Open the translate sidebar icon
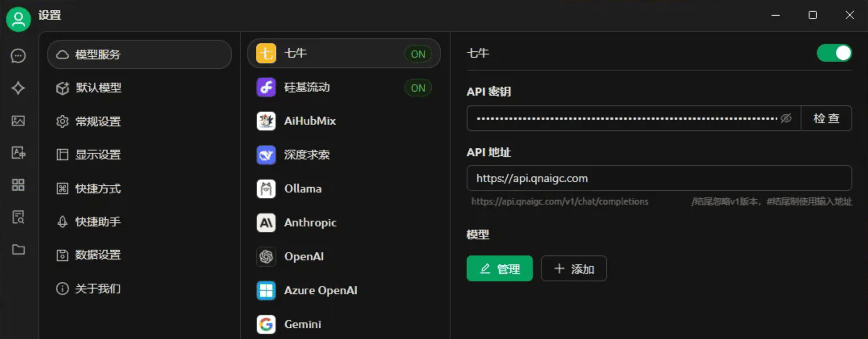 coord(18,153)
